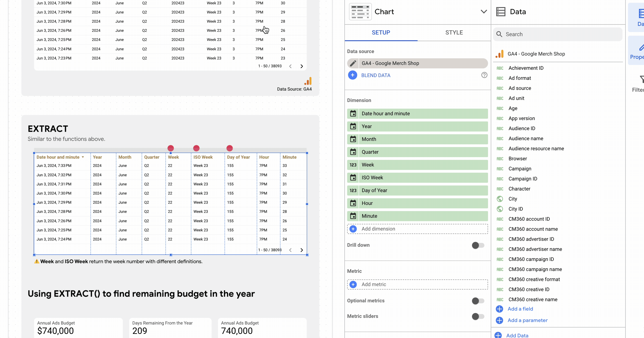This screenshot has height=338, width=644.
Task: Click Add a field link
Action: 520,309
